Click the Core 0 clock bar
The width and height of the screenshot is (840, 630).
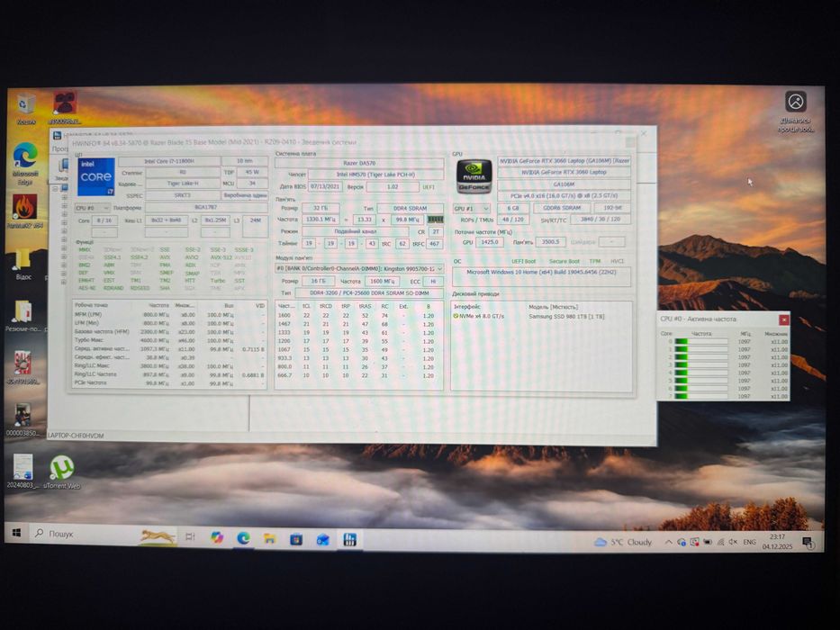[x=701, y=341]
